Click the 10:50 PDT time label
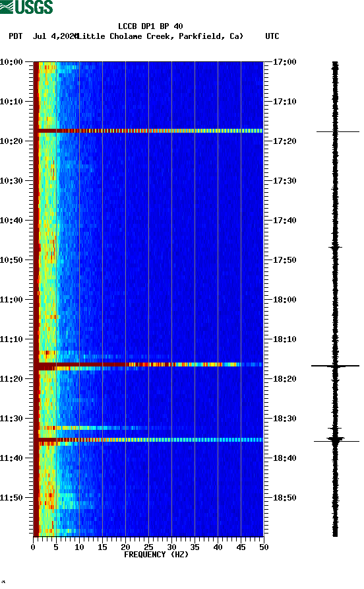This screenshot has width=364, height=589. pos(11,260)
